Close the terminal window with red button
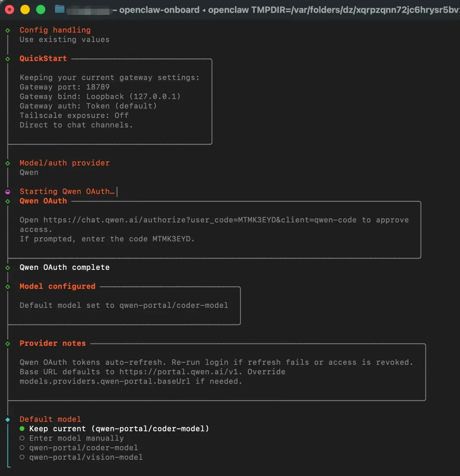 click(9, 10)
